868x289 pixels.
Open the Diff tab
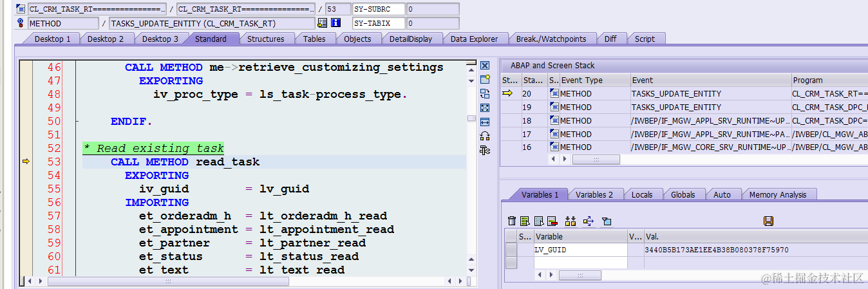click(610, 39)
